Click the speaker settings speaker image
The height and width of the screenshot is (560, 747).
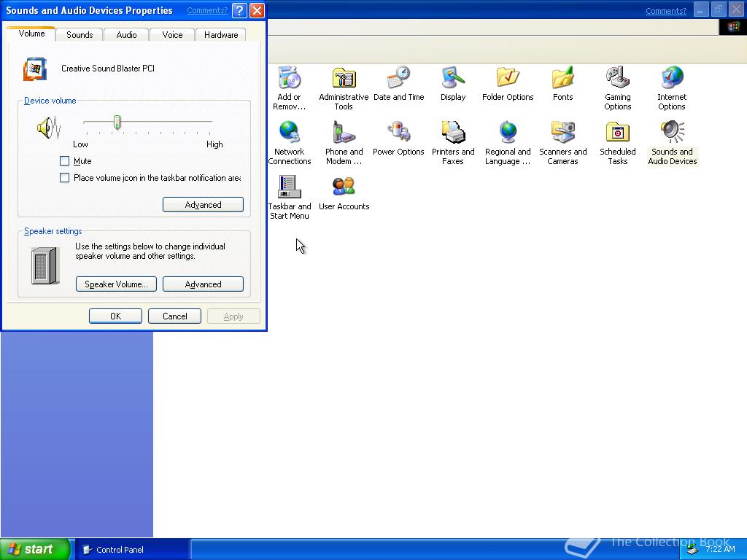click(x=45, y=265)
